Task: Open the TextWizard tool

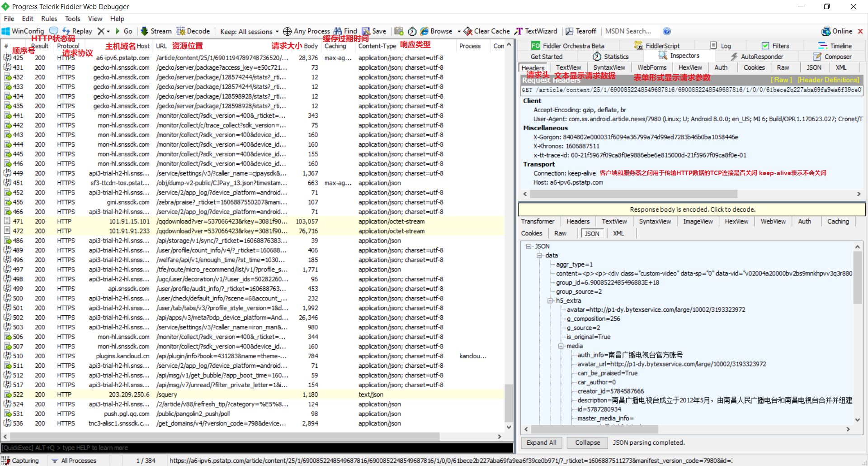Action: tap(536, 31)
